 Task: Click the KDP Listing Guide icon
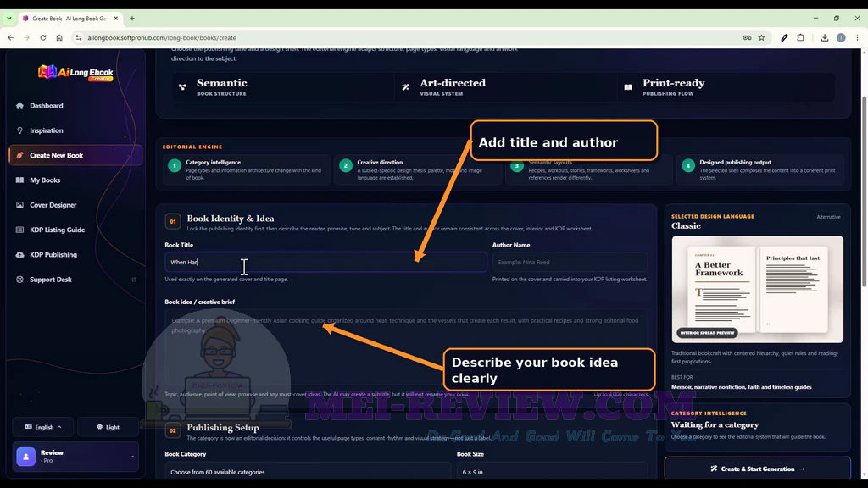coord(20,230)
